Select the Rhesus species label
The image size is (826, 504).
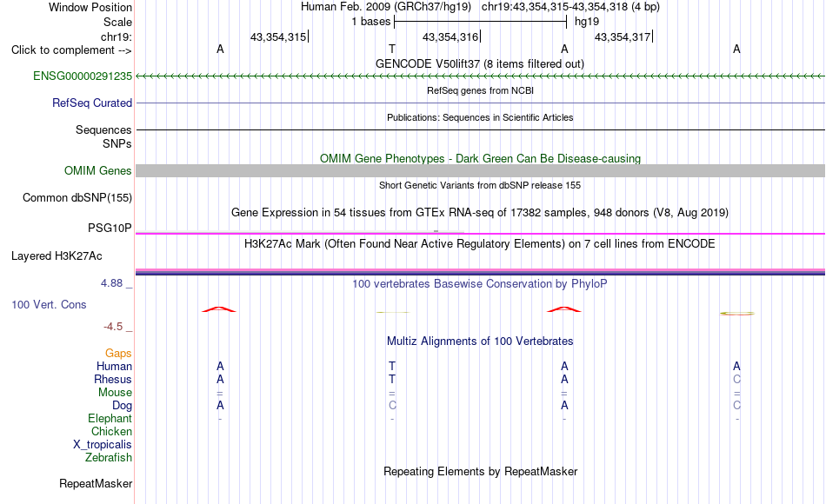click(x=113, y=380)
